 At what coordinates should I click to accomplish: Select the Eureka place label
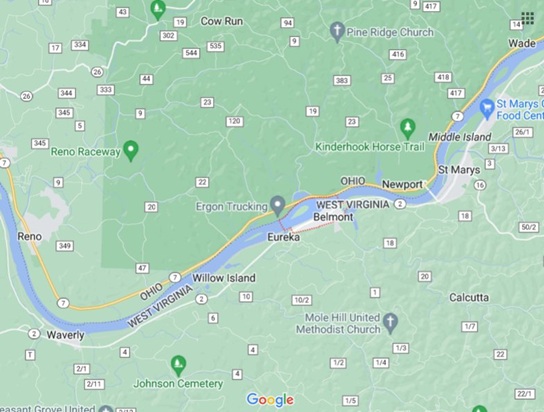pyautogui.click(x=283, y=237)
